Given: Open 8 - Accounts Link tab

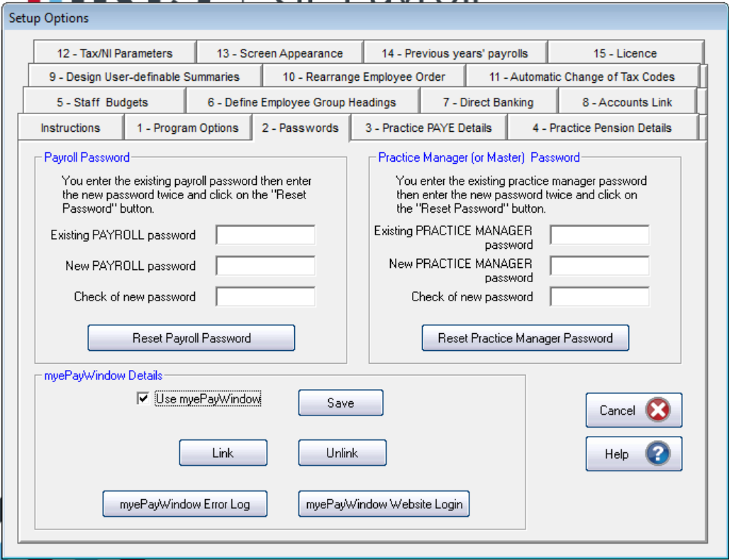Looking at the screenshot, I should pyautogui.click(x=627, y=102).
